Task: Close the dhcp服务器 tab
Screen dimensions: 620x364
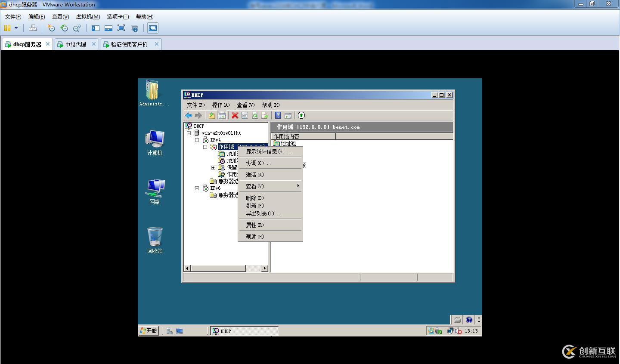Action: [48, 44]
